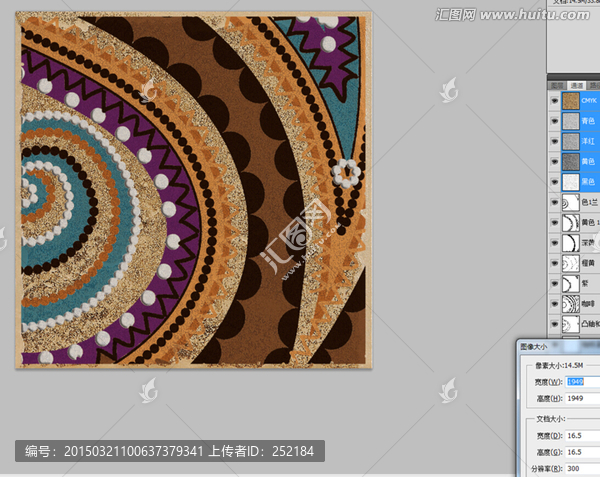Screen dimensions: 600x477
Task: Click the pixel 宽度(W) field showing 1949
Action: coord(583,382)
